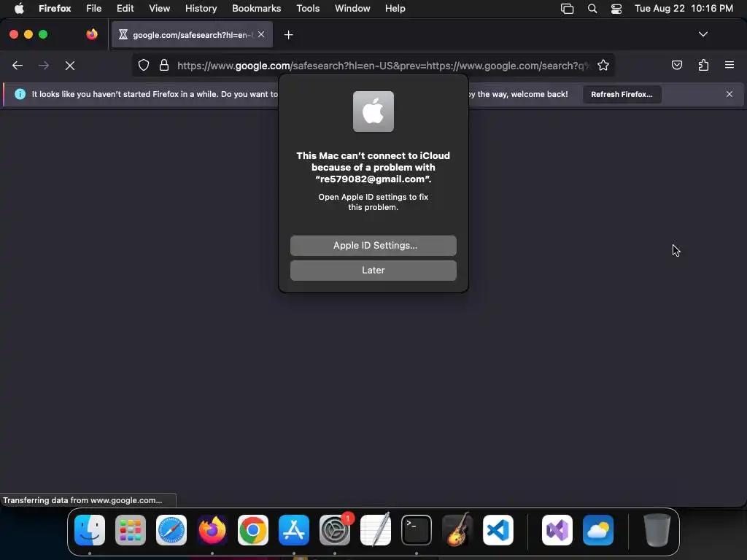Go back to previous page
Image resolution: width=747 pixels, height=560 pixels.
coord(18,65)
